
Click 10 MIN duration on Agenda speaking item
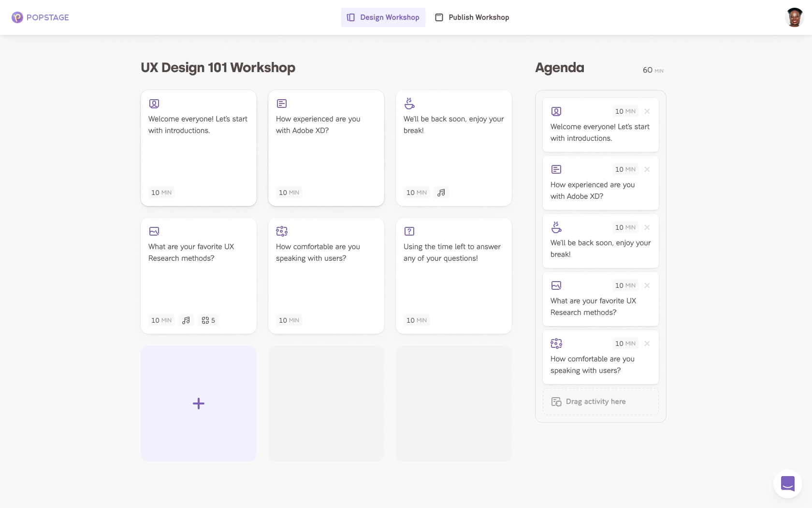(625, 344)
